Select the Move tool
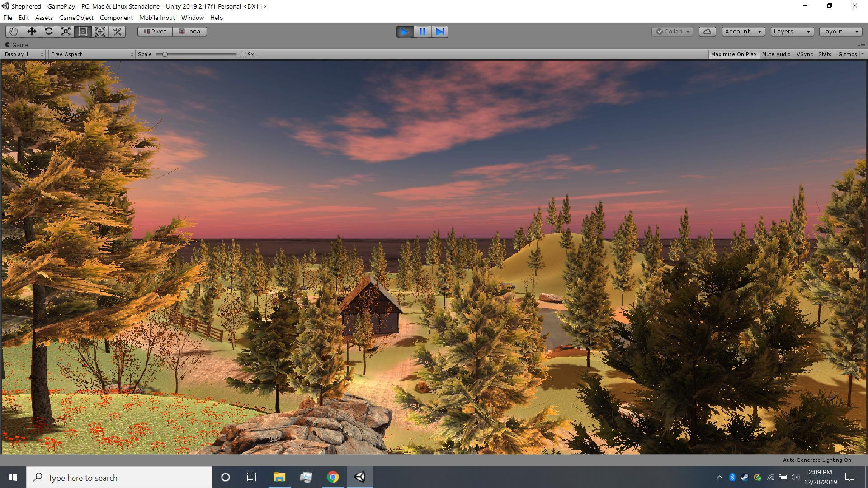The width and height of the screenshot is (868, 488). coord(32,31)
